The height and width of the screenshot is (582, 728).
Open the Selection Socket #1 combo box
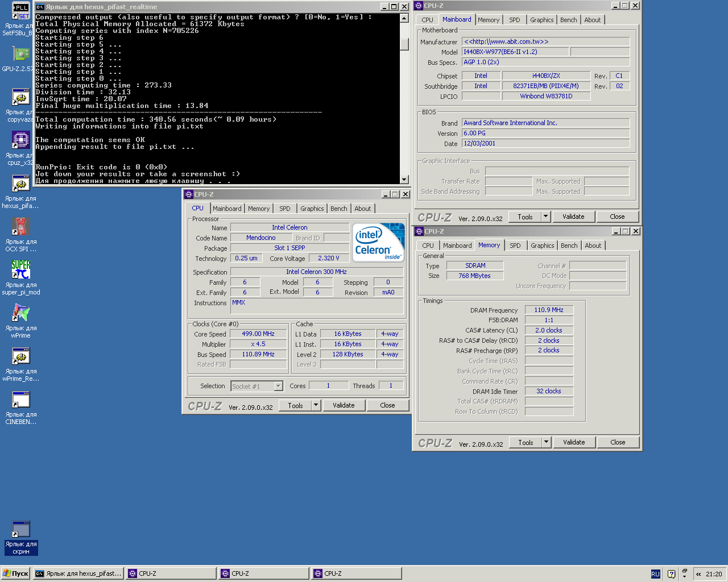coord(257,386)
